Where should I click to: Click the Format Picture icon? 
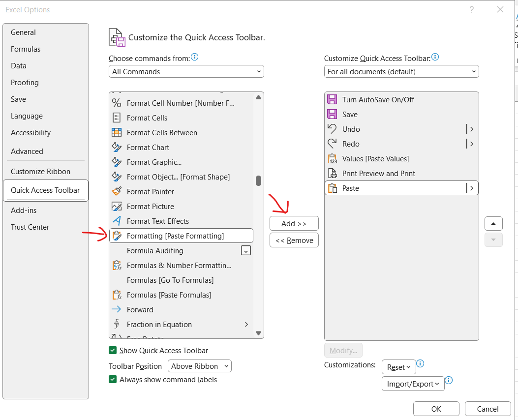pos(116,207)
